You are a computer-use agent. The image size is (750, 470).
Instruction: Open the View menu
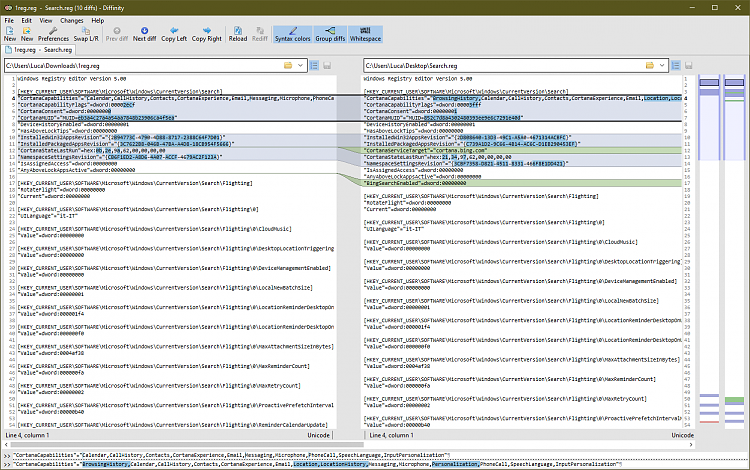pyautogui.click(x=45, y=20)
